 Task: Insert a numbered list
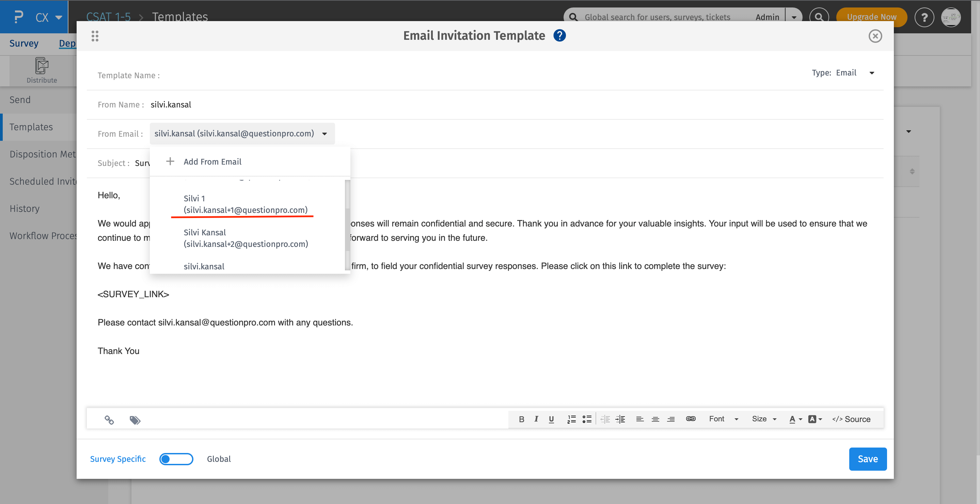(571, 419)
